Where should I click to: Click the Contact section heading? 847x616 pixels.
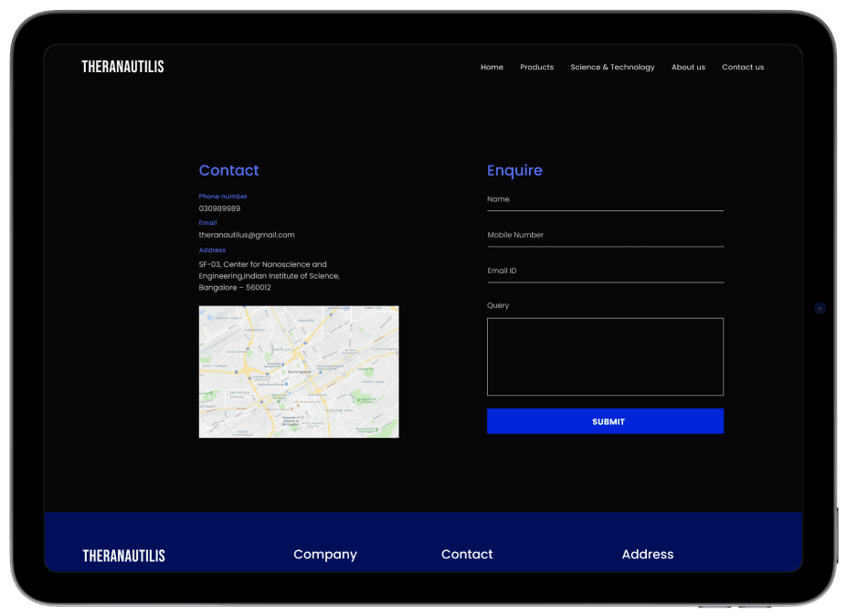pos(228,170)
